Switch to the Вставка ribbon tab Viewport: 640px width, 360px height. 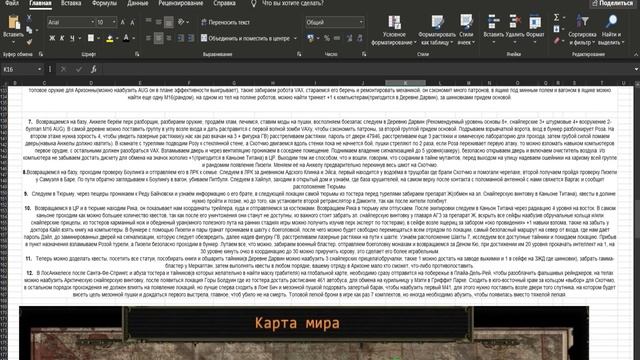(71, 3)
